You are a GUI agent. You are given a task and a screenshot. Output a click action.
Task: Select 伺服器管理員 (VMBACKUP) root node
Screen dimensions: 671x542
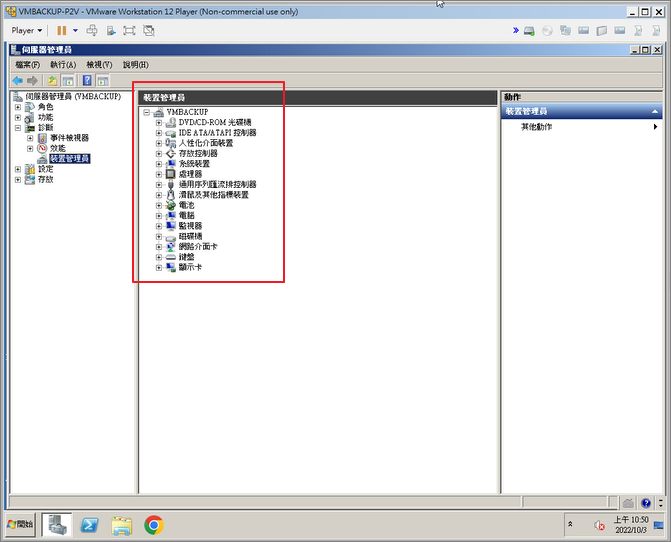tap(73, 97)
